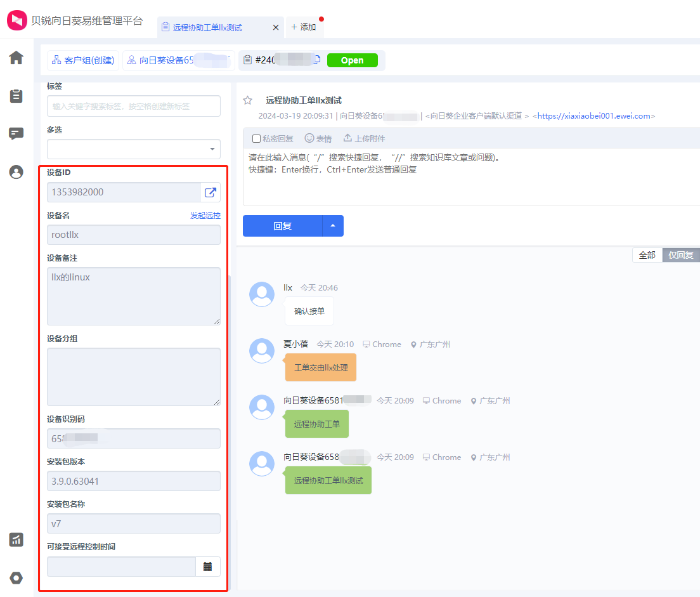The height and width of the screenshot is (597, 700).
Task: Open 客户组(创建) breadcrumb
Action: pos(84,60)
